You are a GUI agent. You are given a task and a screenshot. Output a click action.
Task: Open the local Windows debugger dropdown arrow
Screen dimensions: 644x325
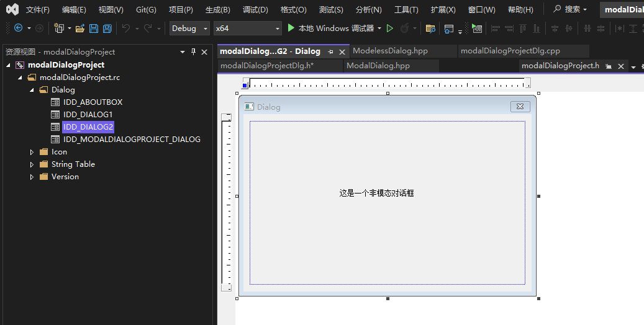coord(379,29)
